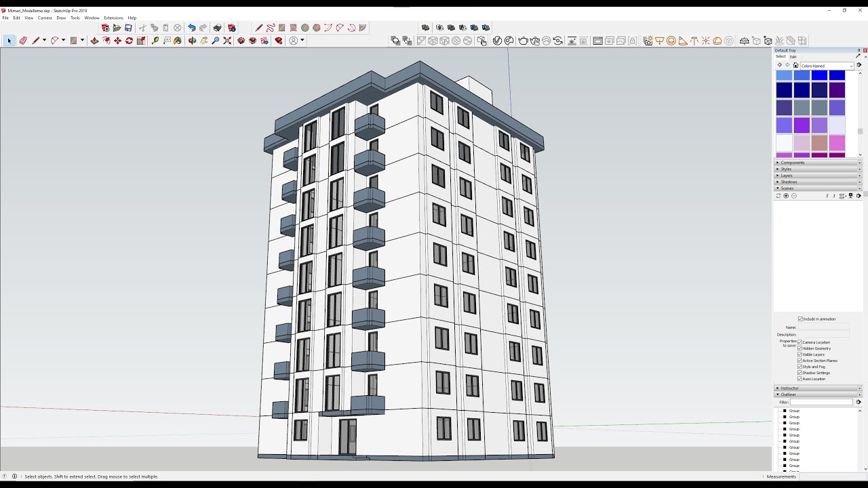868x488 pixels.
Task: Pick the Sample Paint eyedropper
Action: (x=858, y=56)
